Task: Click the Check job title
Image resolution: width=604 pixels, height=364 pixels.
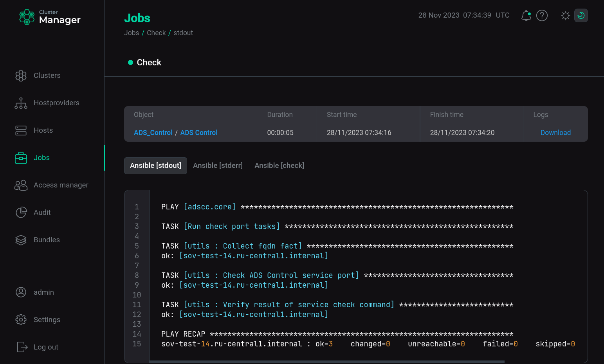Action: 149,63
